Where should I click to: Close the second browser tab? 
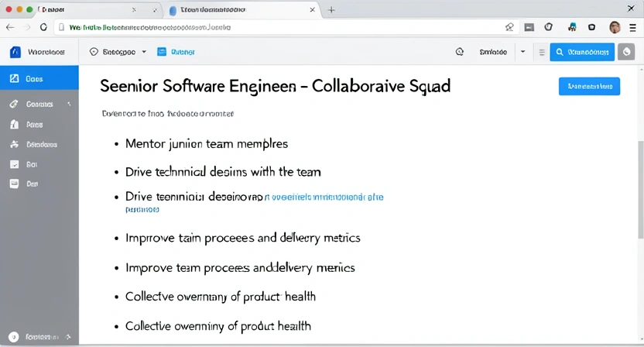313,9
